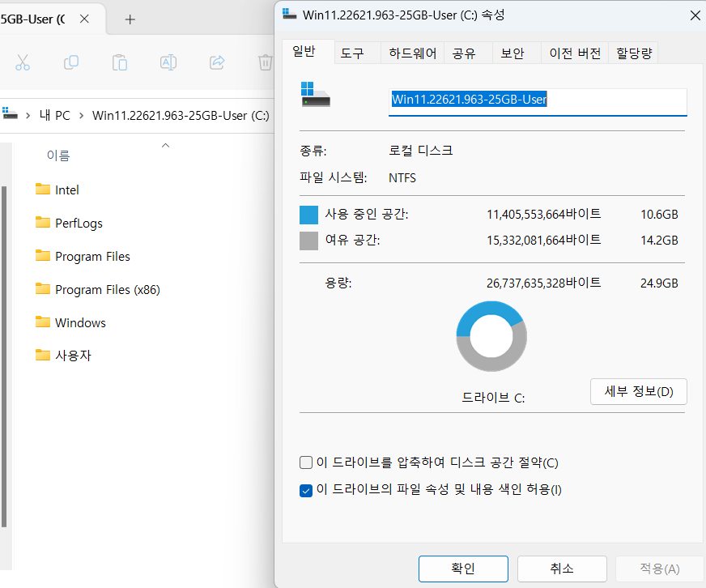The width and height of the screenshot is (706, 588).
Task: Click the Share icon in Explorer toolbar
Action: (x=217, y=62)
